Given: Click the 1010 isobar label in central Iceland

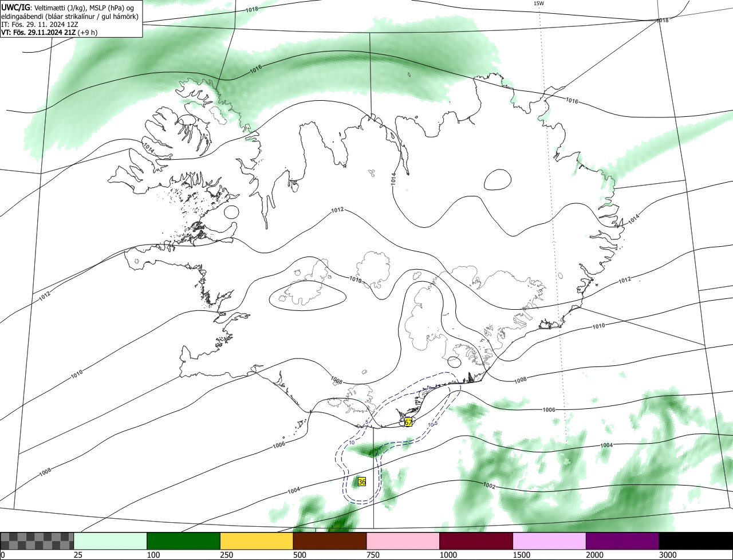Looking at the screenshot, I should pyautogui.click(x=356, y=280).
